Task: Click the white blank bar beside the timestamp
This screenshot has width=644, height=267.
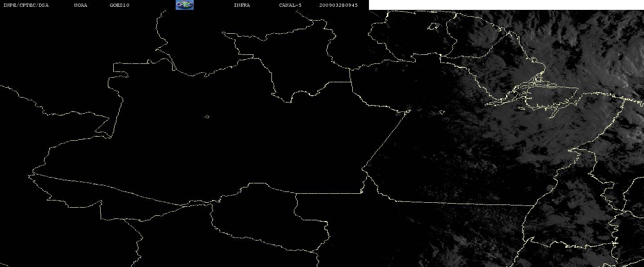Action: 506,5
